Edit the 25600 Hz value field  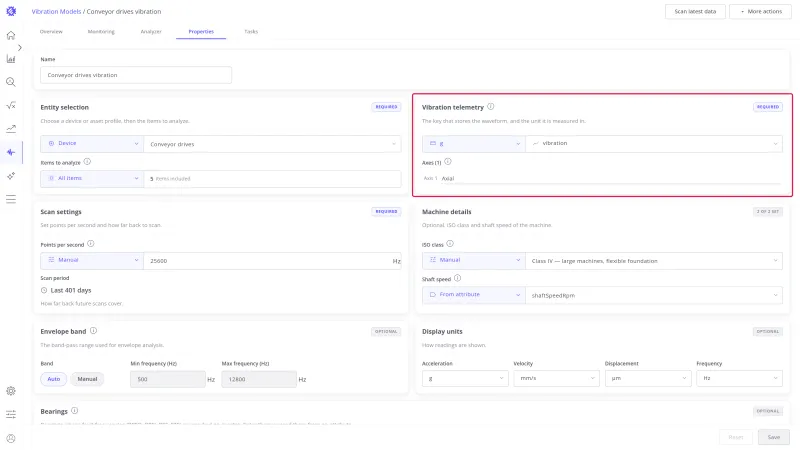[x=272, y=261]
